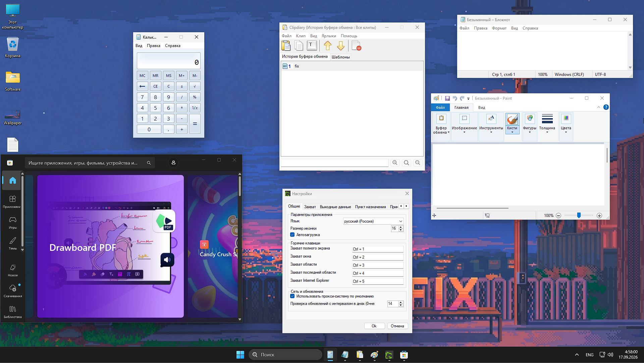The height and width of the screenshot is (363, 644).
Task: Move clip up with yellow up arrow
Action: (328, 45)
